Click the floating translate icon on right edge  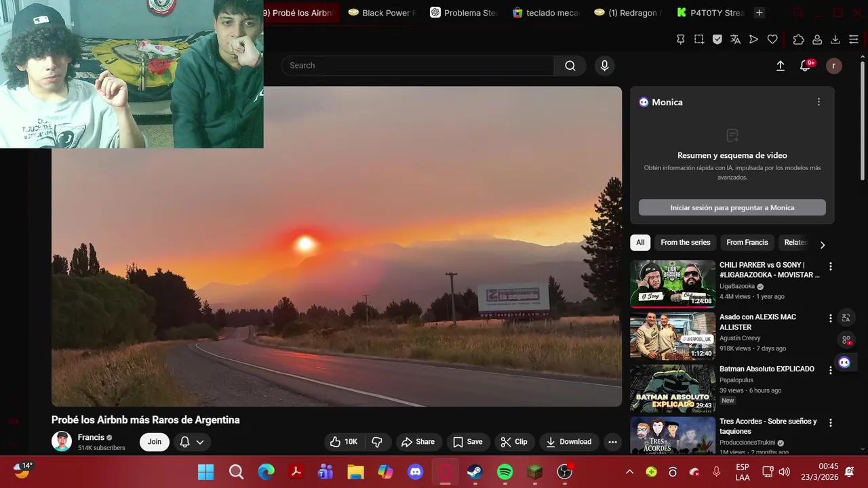coord(846,317)
